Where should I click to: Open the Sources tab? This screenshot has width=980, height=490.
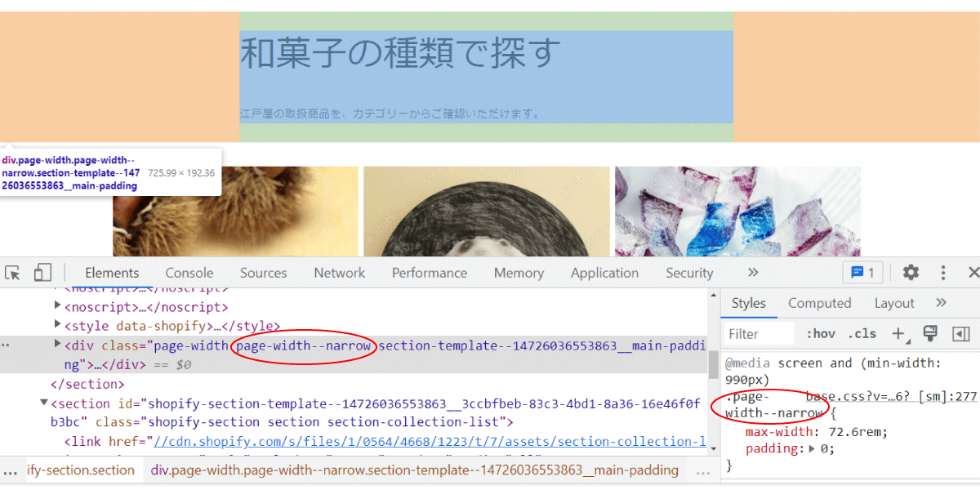(263, 273)
